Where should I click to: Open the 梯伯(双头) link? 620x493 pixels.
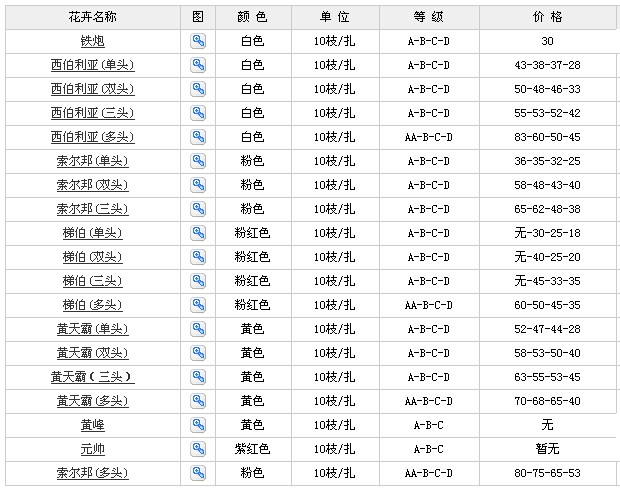pos(93,257)
